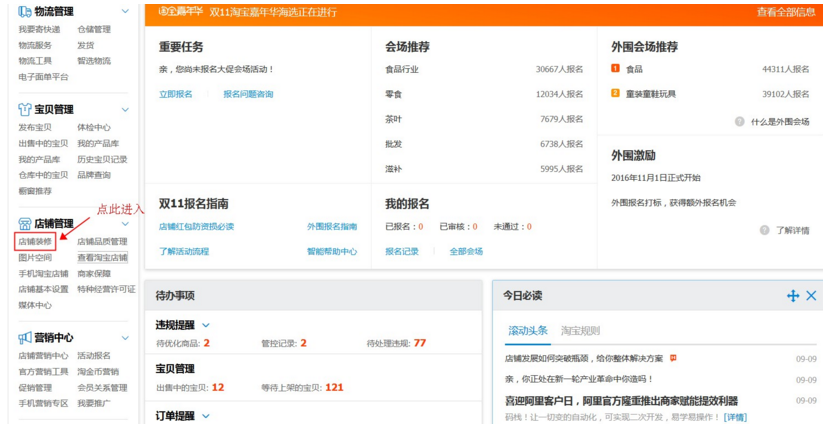Open the 外围报名指南 link
The image size is (823, 428).
point(332,226)
